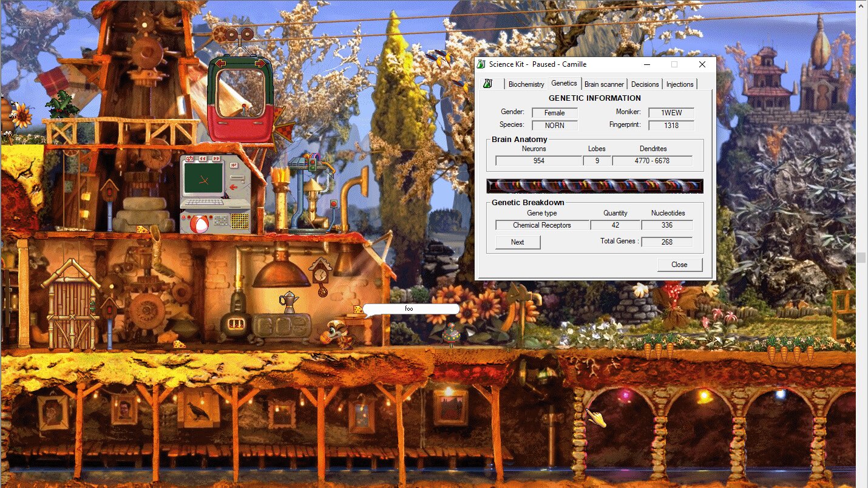Click the "foo" speech bubble
The image size is (868, 488).
410,309
